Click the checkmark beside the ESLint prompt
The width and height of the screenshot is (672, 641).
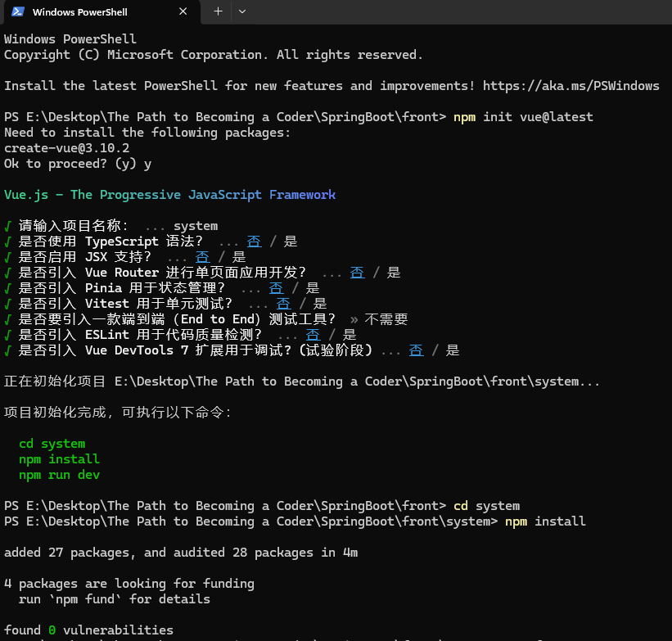tap(8, 335)
